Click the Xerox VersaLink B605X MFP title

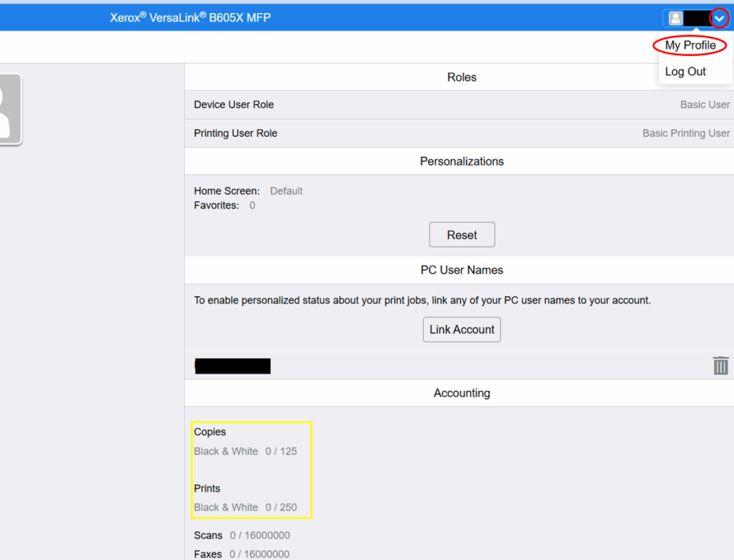[190, 18]
